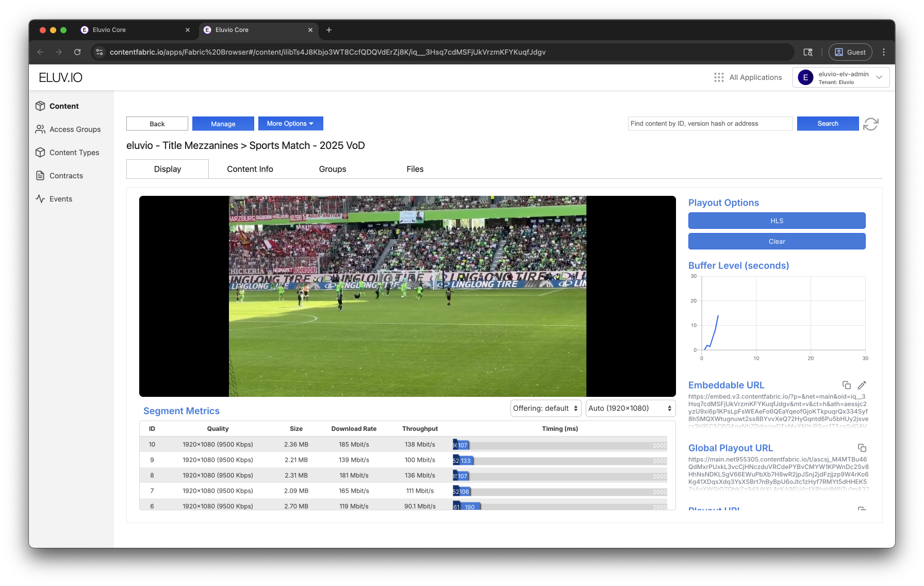
Task: Select the HLS playout option
Action: (x=777, y=221)
